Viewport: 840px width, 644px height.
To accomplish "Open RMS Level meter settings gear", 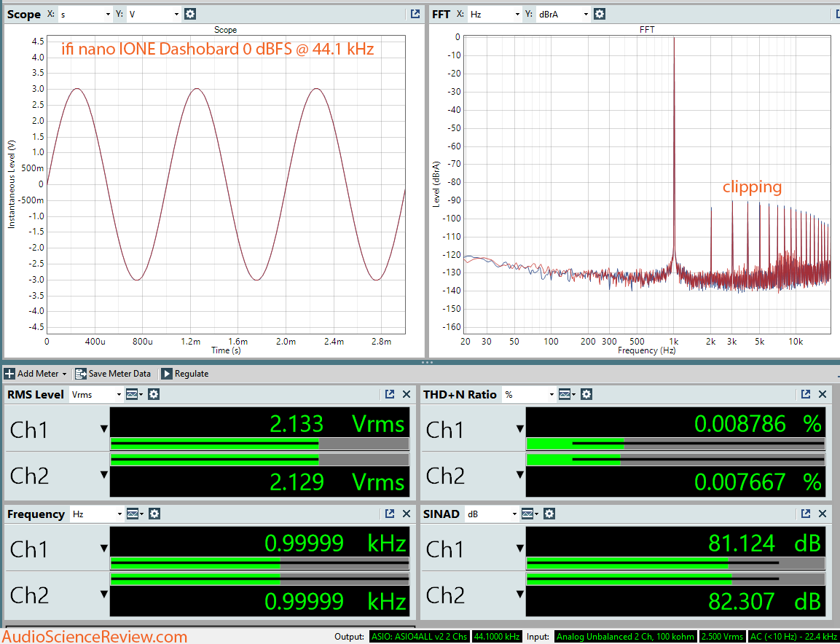I will coord(154,394).
